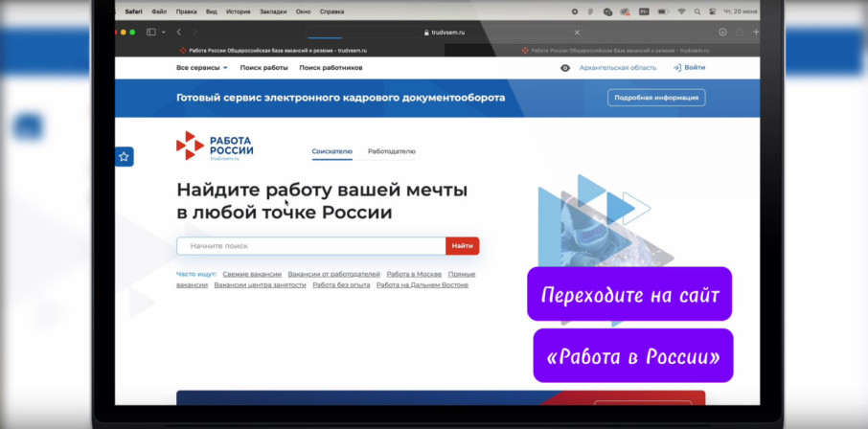The height and width of the screenshot is (429, 868).
Task: Click the Wi-Fi icon in the menu bar
Action: click(x=682, y=11)
